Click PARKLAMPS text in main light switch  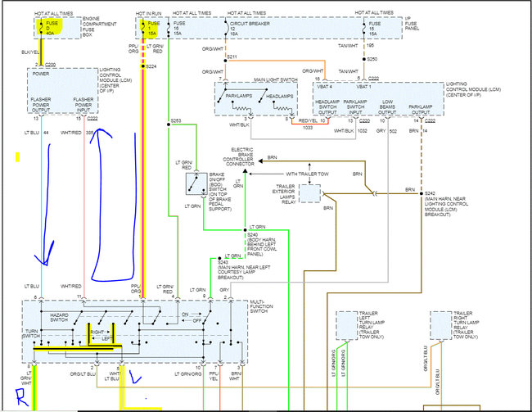239,96
